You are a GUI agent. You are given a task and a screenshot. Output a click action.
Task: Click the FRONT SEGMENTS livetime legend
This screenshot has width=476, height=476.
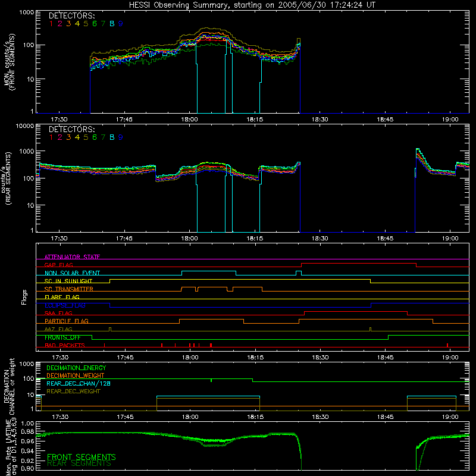[82, 457]
